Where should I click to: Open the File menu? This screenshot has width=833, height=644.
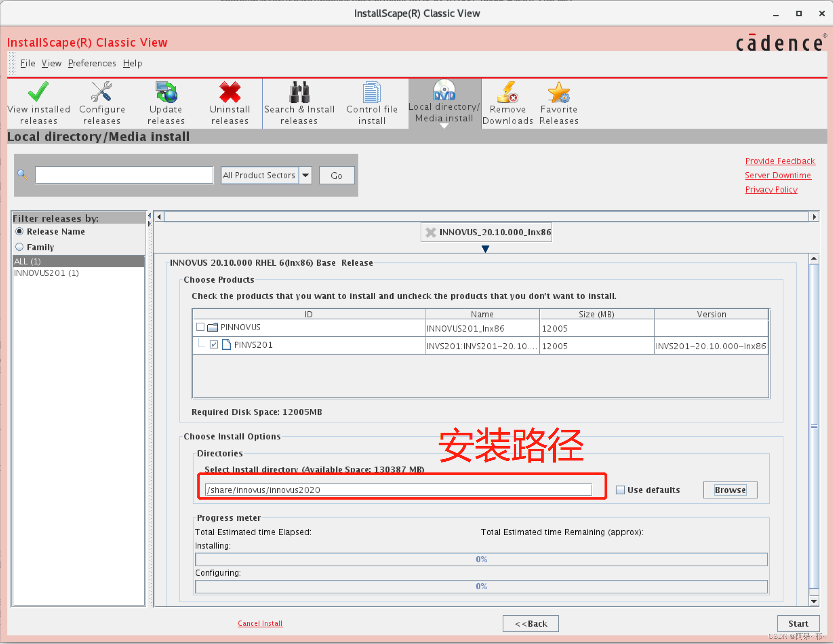[27, 63]
